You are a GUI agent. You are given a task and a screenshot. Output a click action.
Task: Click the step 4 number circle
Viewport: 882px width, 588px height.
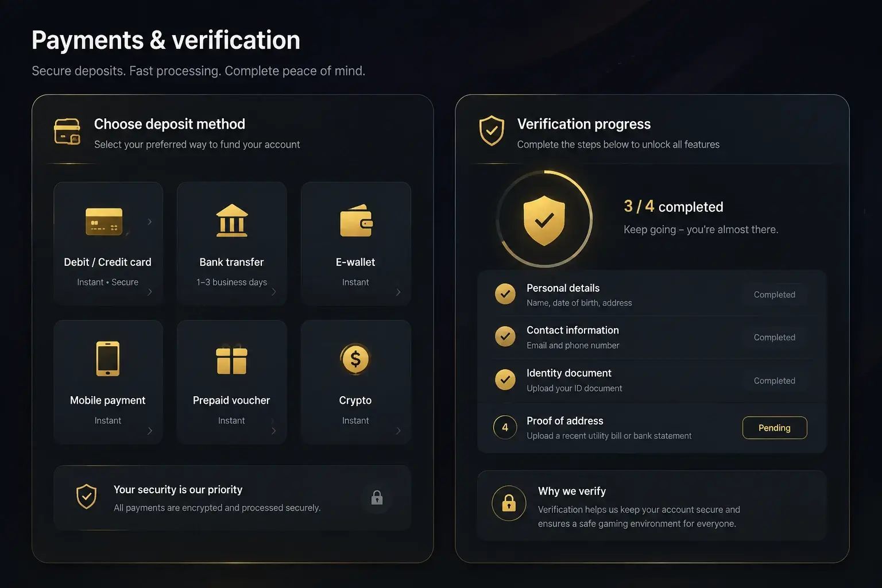click(505, 427)
